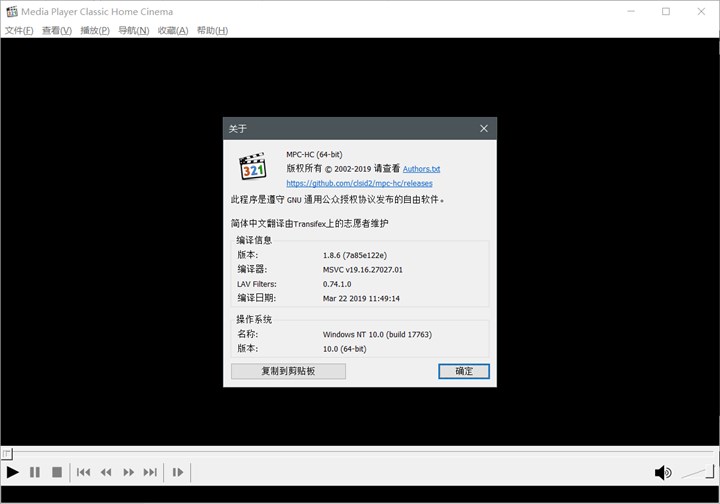Click the 编译日期: label

click(x=257, y=298)
